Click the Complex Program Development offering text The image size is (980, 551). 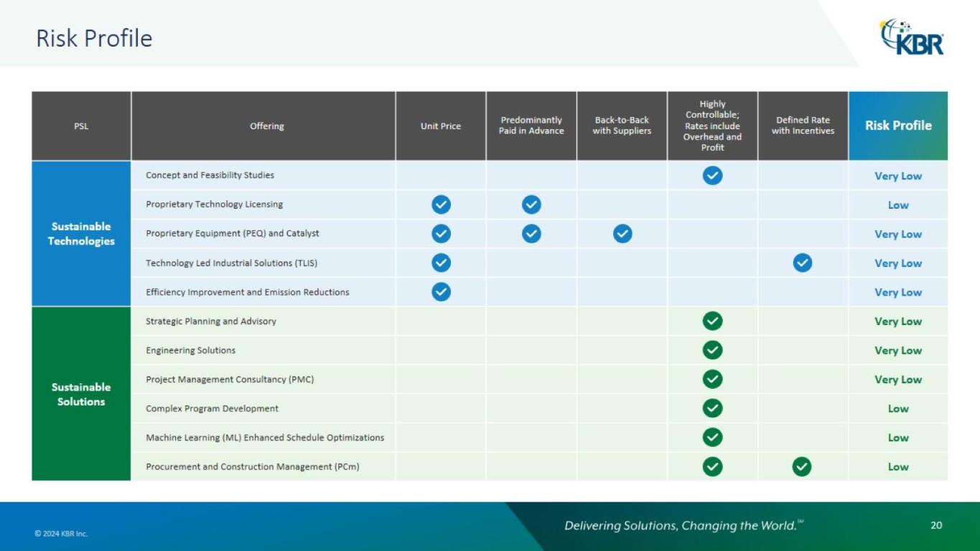212,409
